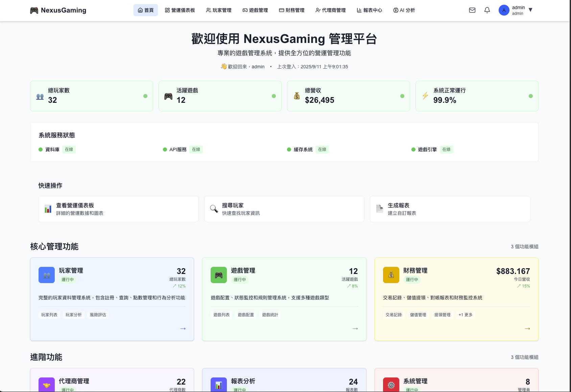This screenshot has height=392, width=571.
Task: Open notifications via the bell icon
Action: point(487,10)
